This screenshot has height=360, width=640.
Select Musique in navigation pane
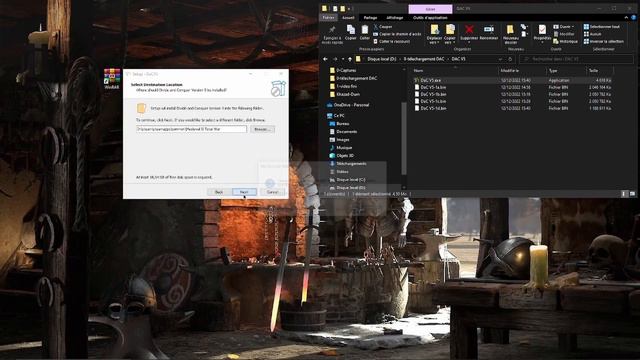coord(341,148)
